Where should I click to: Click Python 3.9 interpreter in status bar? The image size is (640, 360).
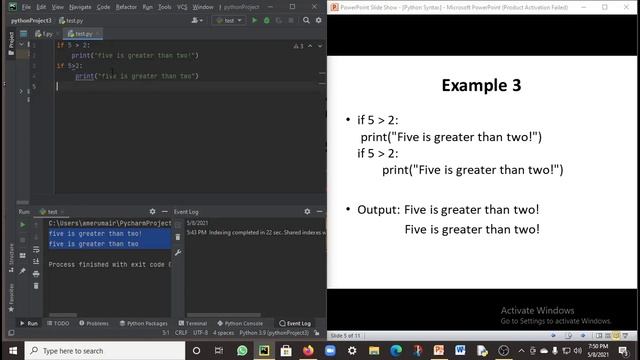coord(274,333)
